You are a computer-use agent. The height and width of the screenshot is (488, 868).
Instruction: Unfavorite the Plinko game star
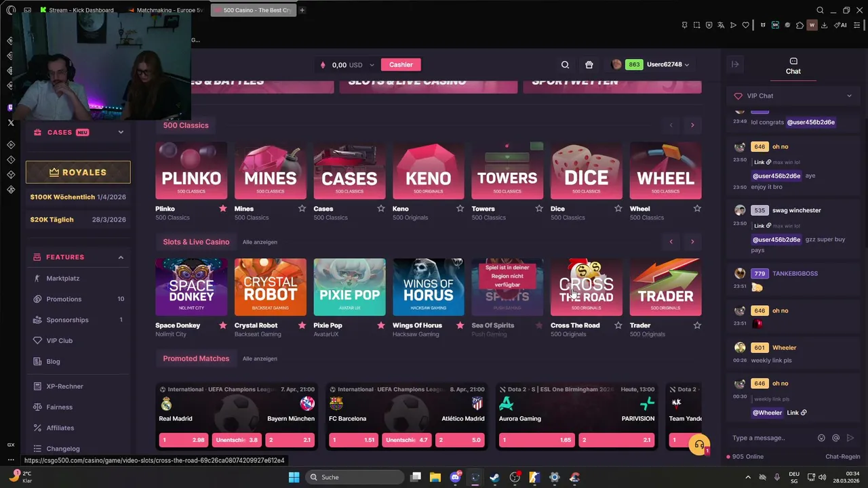(x=222, y=209)
